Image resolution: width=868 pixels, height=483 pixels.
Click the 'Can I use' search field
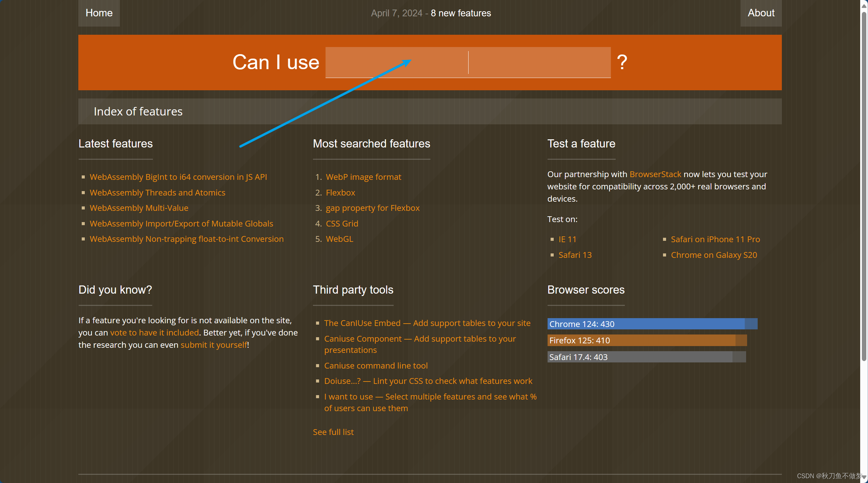468,62
